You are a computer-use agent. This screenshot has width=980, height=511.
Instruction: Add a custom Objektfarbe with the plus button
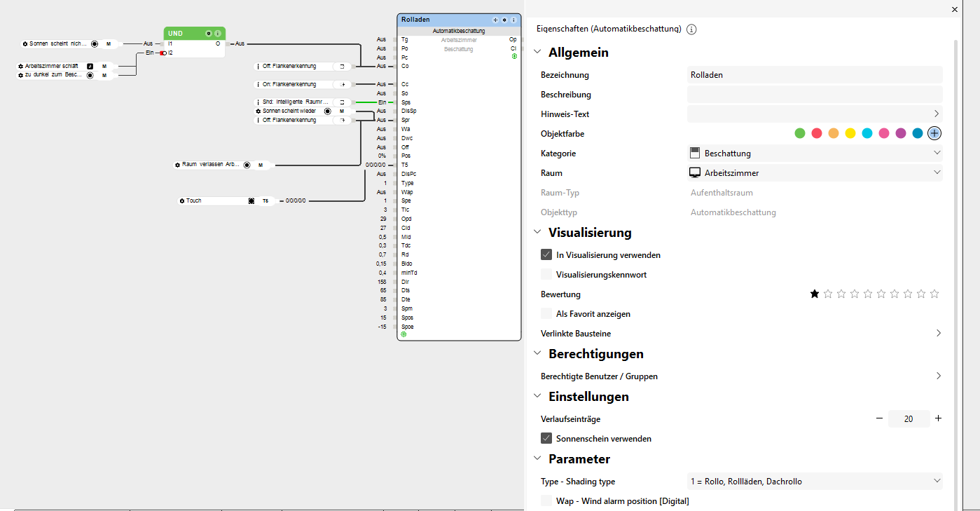click(934, 133)
